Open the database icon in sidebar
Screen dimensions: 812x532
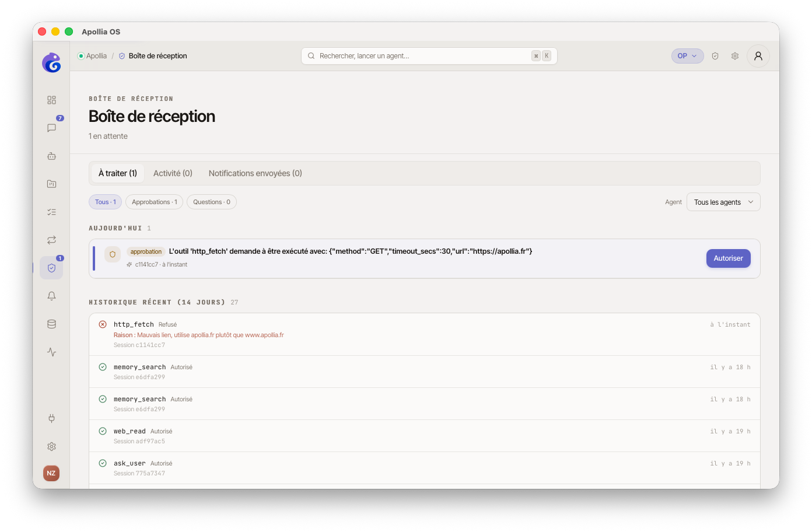coord(51,324)
